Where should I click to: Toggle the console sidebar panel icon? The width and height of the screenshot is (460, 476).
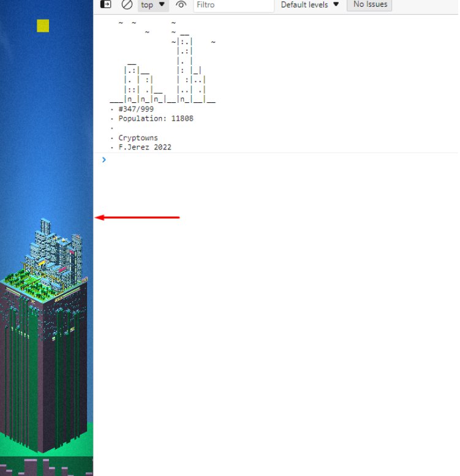106,4
